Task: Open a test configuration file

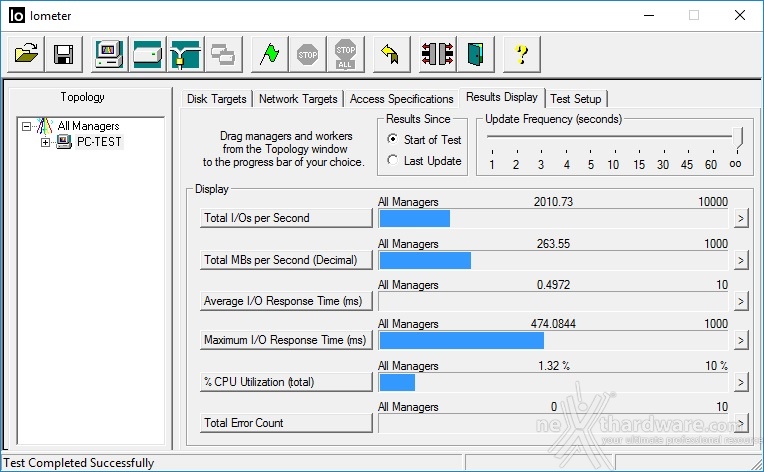Action: (26, 54)
